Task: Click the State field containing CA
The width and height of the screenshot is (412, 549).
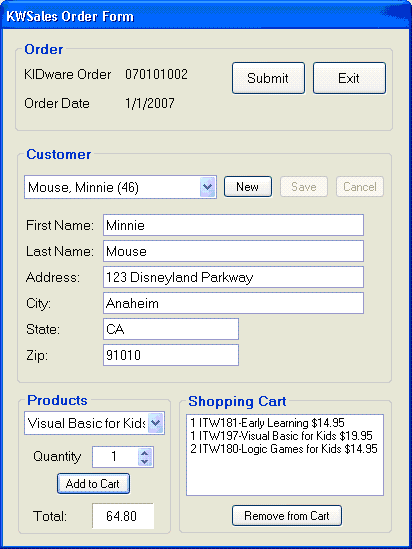Action: [171, 329]
